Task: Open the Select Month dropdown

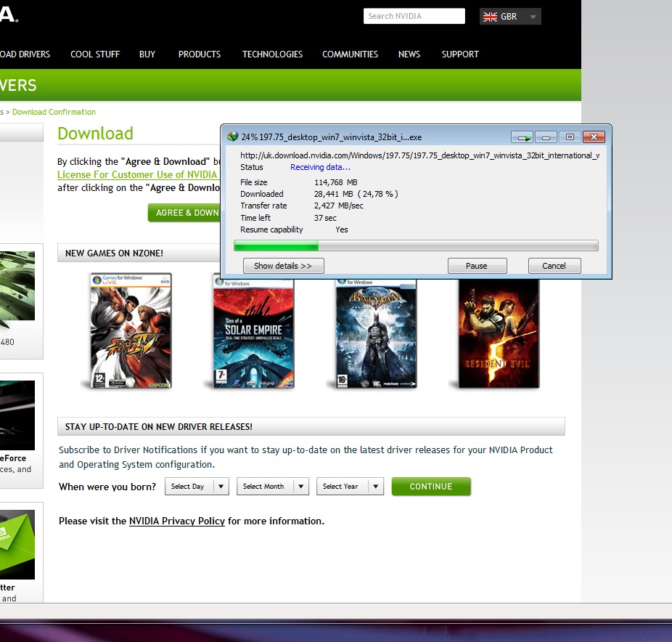Action: 273,487
